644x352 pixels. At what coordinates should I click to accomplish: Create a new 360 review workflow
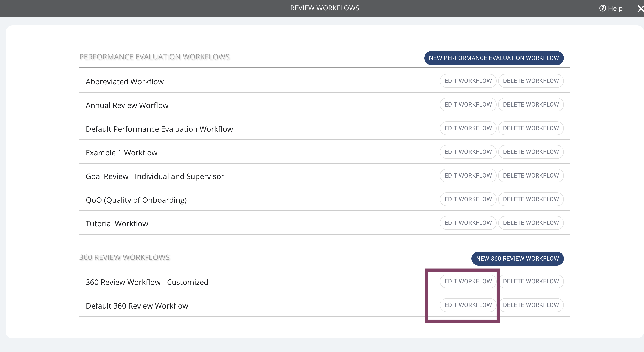pos(517,258)
